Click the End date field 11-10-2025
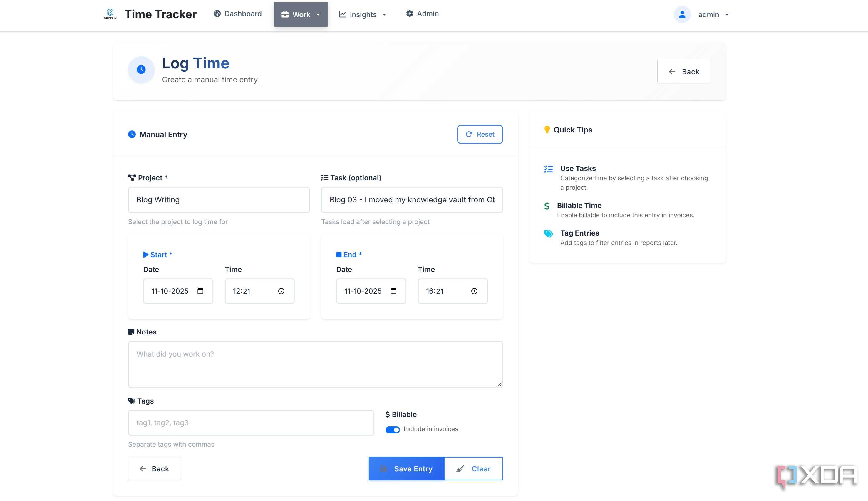The width and height of the screenshot is (868, 501). click(371, 291)
